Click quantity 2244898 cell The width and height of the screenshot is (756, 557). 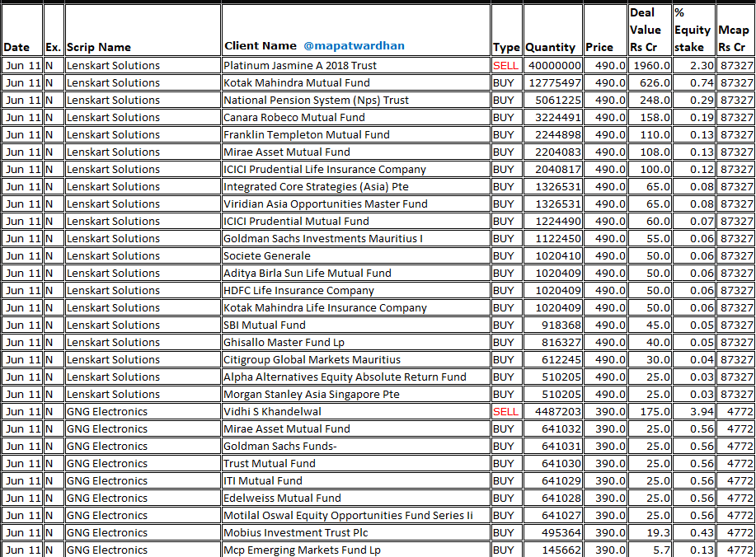click(553, 135)
